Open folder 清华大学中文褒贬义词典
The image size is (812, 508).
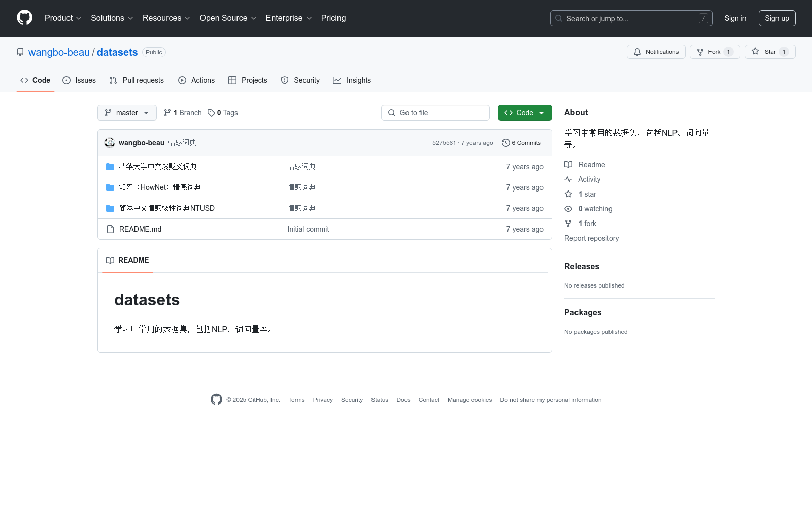point(158,167)
